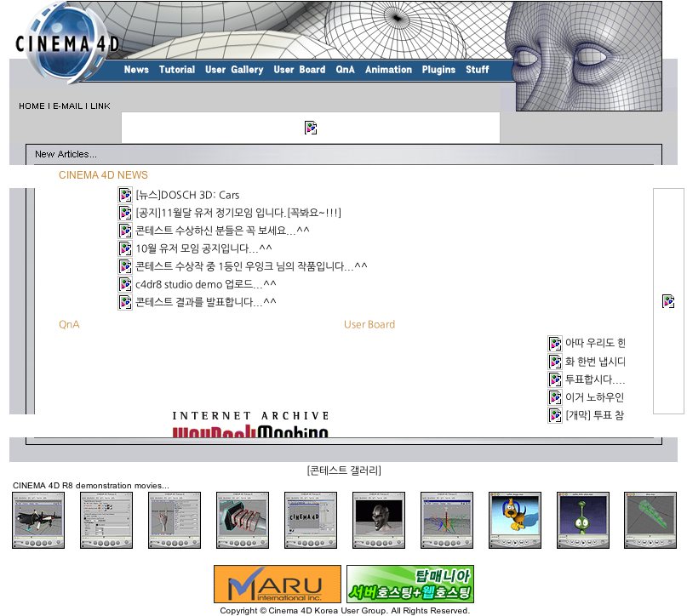The image size is (687, 616).
Task: Open green alien demo movie thumbnail
Action: coord(583,520)
